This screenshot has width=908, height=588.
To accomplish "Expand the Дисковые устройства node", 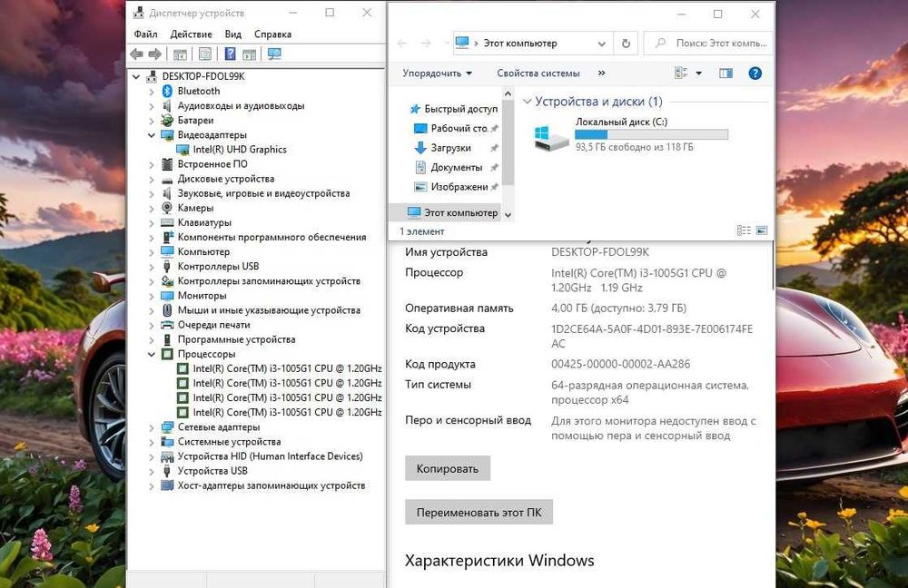I will pos(152,180).
